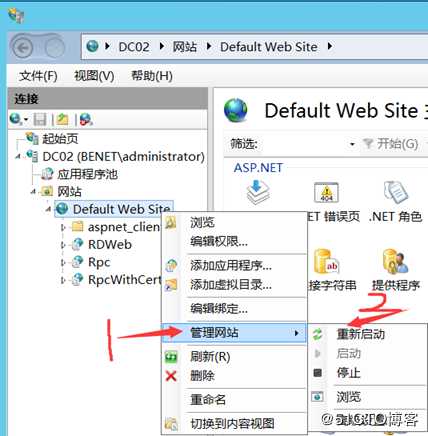Click the delete connection icon in connections toolbar
Viewport: 428px width, 436px height.
pos(86,119)
